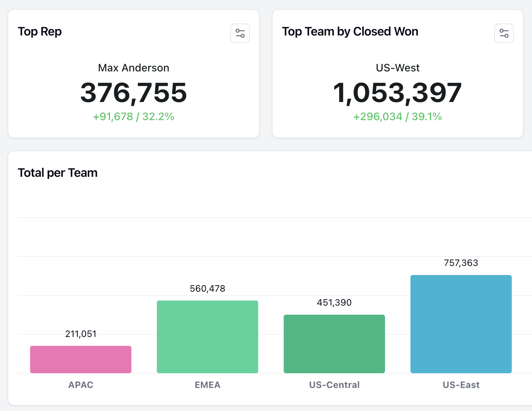The image size is (532, 411).
Task: Click the Top Rep card title
Action: click(x=40, y=32)
